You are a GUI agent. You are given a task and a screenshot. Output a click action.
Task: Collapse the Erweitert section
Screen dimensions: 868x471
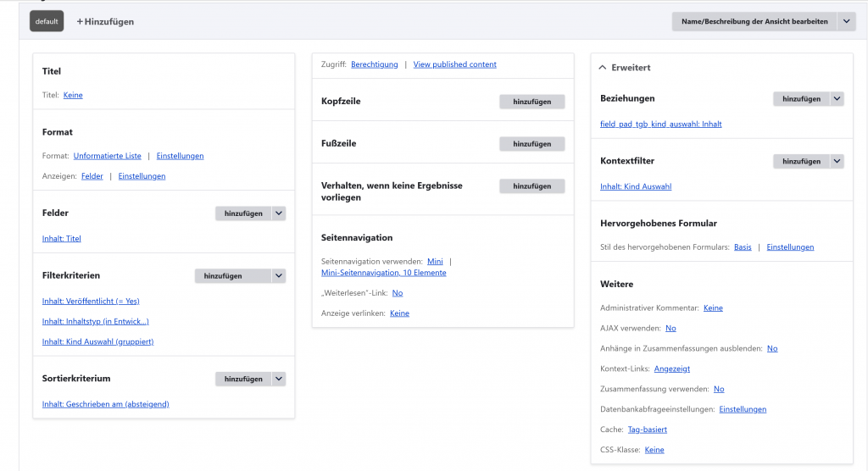[625, 68]
